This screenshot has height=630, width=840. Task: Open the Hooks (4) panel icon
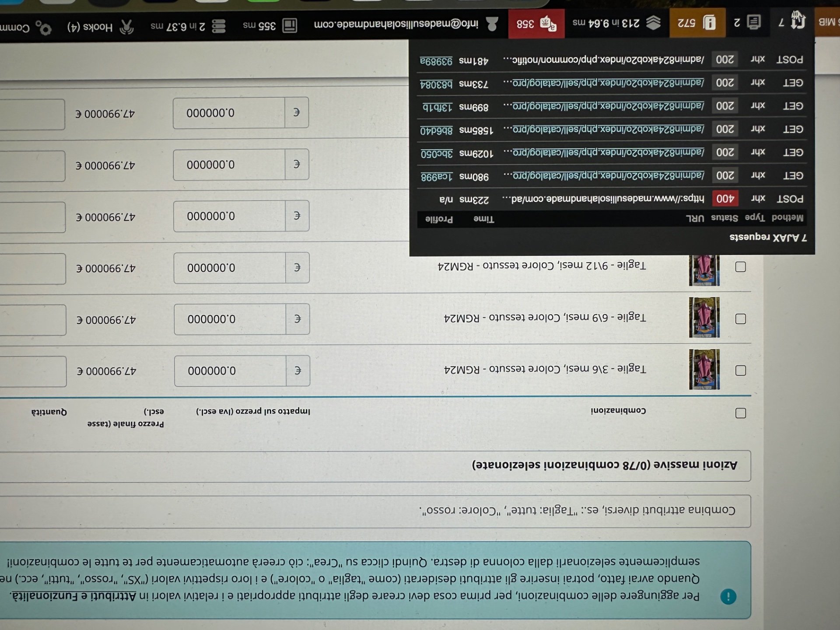click(127, 27)
